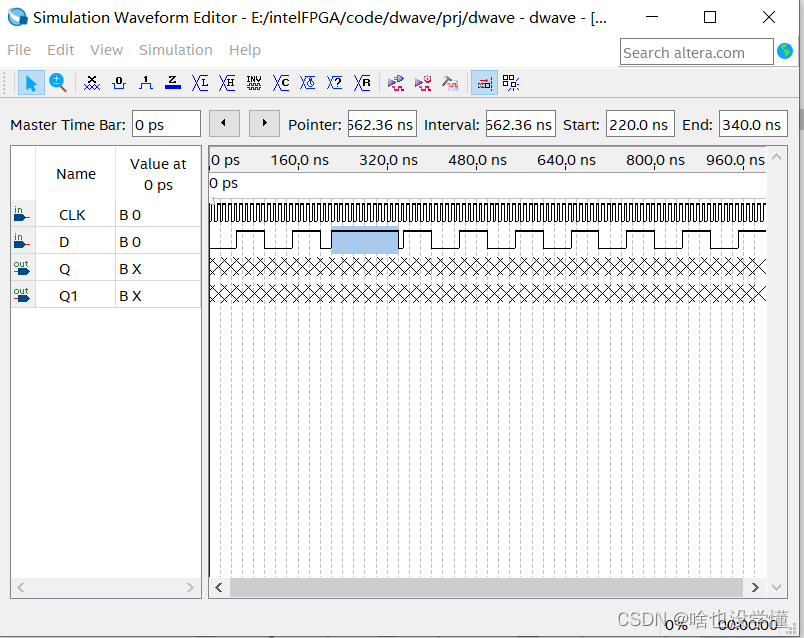
Task: Open the View menu
Action: pyautogui.click(x=107, y=50)
